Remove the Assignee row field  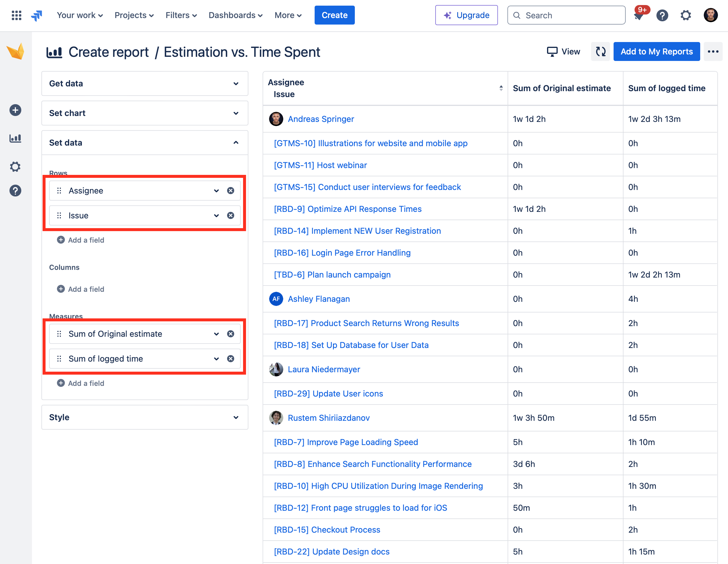(230, 191)
